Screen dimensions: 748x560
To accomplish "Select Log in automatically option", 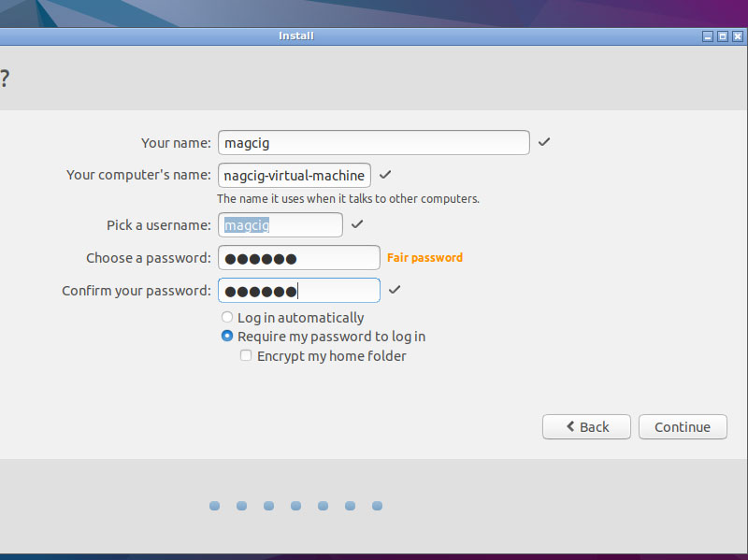I will coord(227,317).
